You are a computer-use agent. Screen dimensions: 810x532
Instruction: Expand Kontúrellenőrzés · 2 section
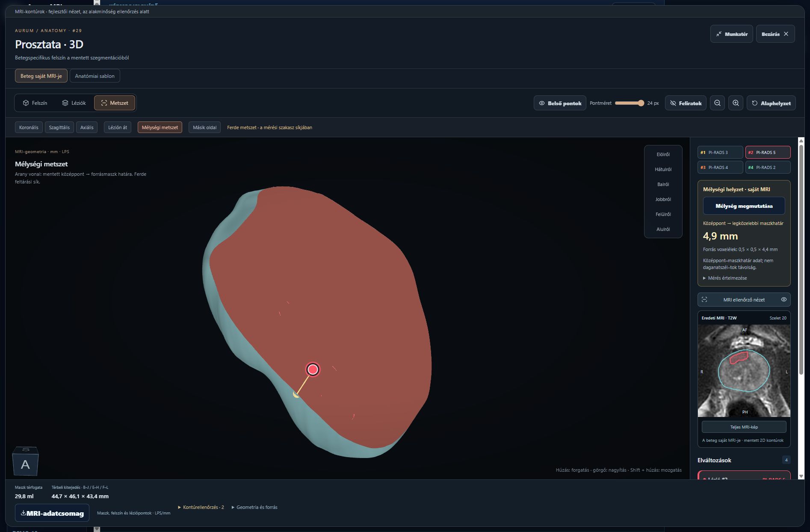pos(201,507)
